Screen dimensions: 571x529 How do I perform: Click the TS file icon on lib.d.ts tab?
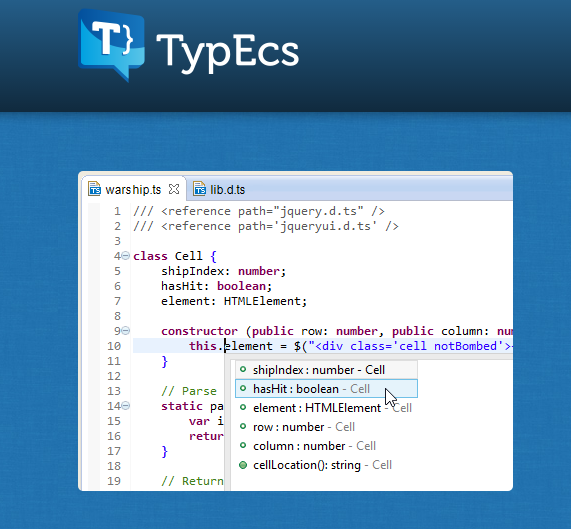click(x=200, y=189)
